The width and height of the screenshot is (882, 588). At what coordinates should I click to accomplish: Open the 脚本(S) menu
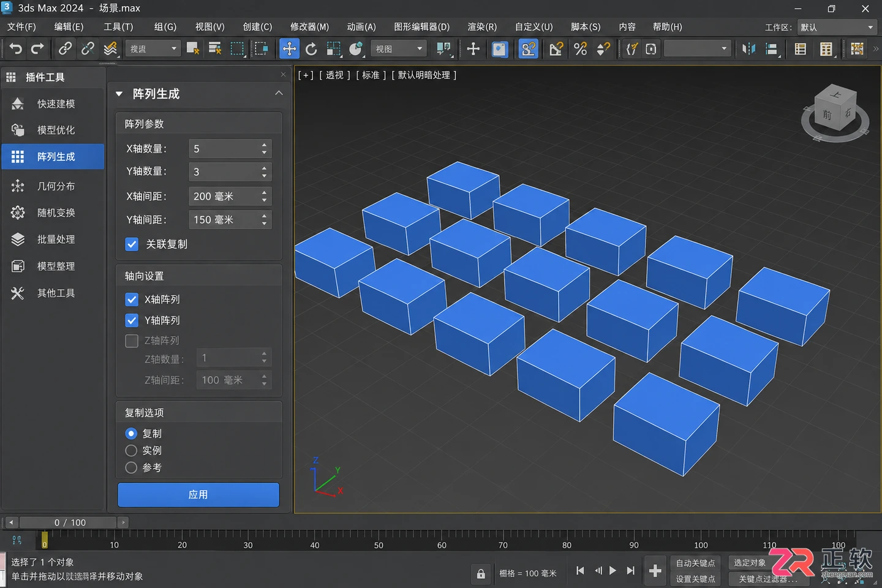tap(586, 27)
